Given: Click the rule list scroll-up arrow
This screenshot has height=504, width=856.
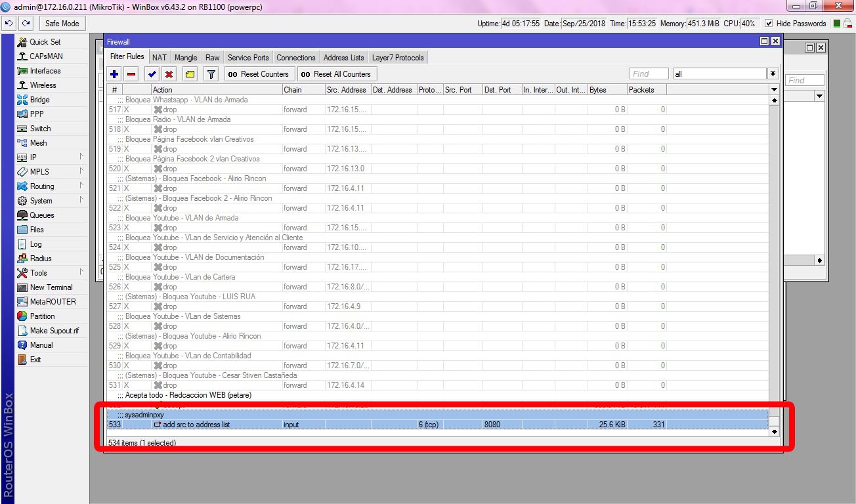Looking at the screenshot, I should click(774, 100).
